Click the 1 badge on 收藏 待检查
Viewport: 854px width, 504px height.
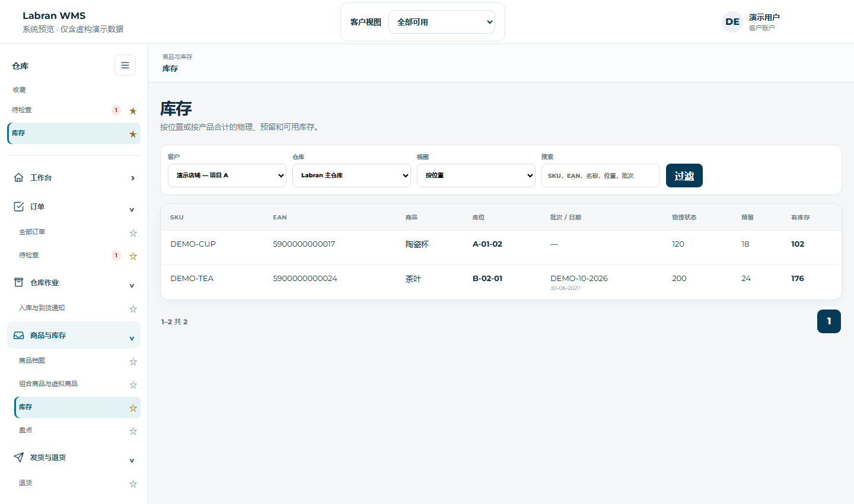[116, 110]
